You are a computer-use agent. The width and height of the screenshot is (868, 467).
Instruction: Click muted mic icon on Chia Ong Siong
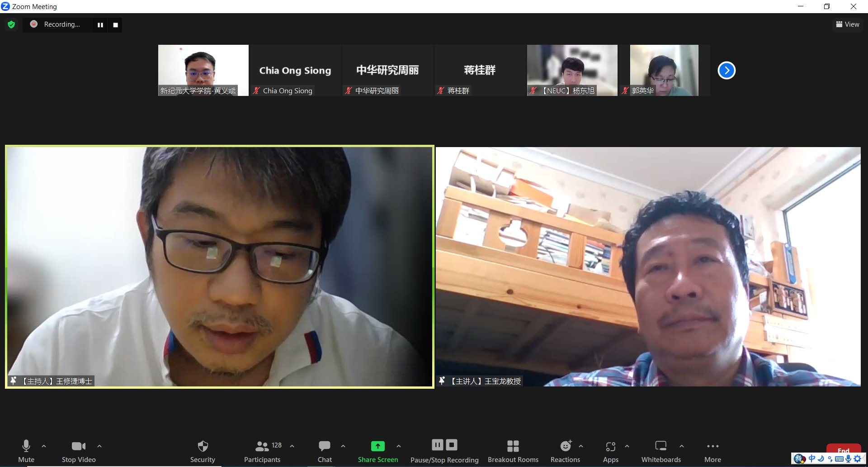[x=256, y=91]
